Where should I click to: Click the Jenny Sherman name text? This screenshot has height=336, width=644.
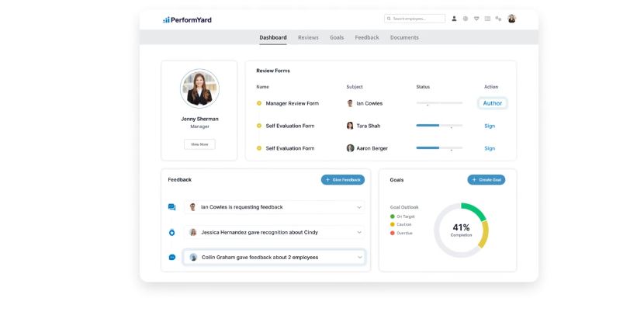point(199,119)
